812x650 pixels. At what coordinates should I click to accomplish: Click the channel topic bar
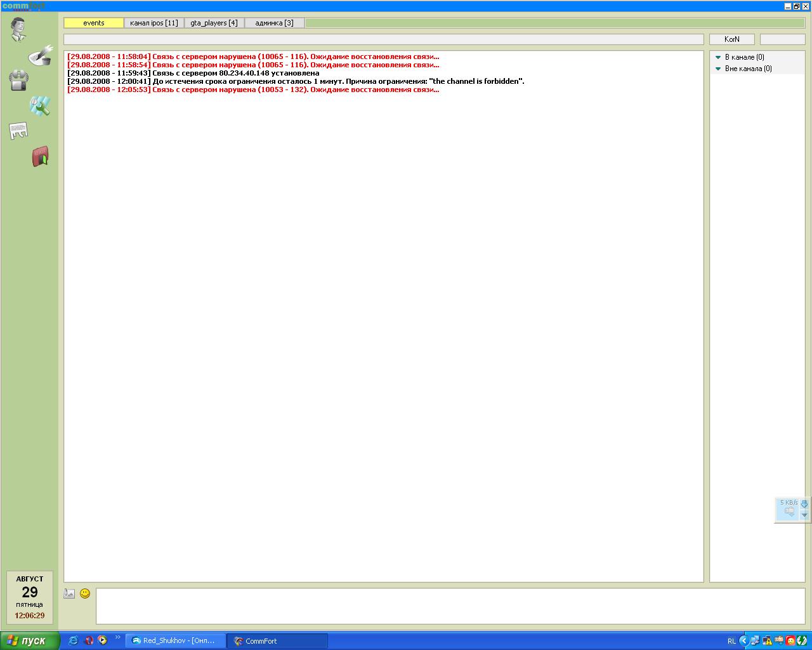[384, 39]
